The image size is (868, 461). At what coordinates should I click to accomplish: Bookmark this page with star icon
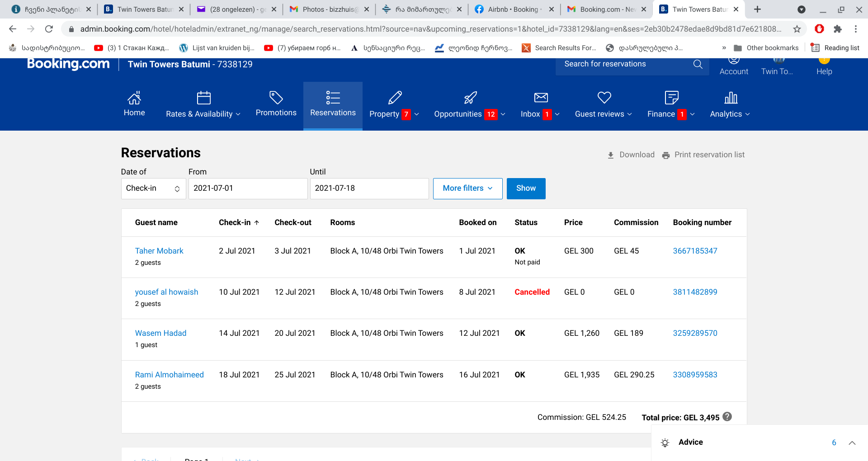tap(797, 29)
